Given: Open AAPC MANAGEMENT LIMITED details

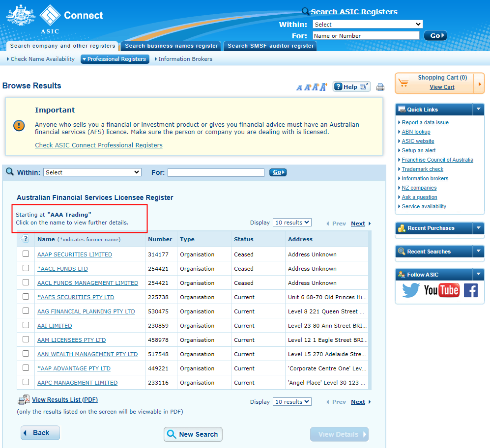Looking at the screenshot, I should pos(78,383).
